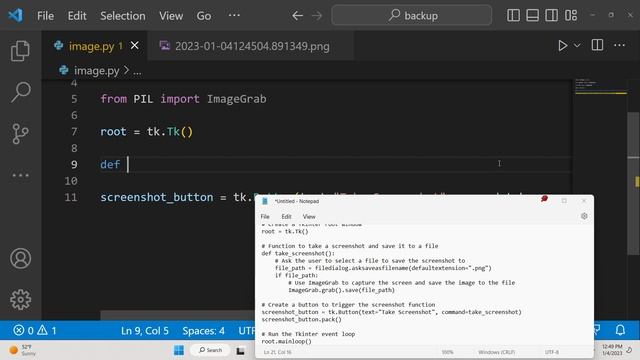Open the Source Control view

(x=20, y=133)
